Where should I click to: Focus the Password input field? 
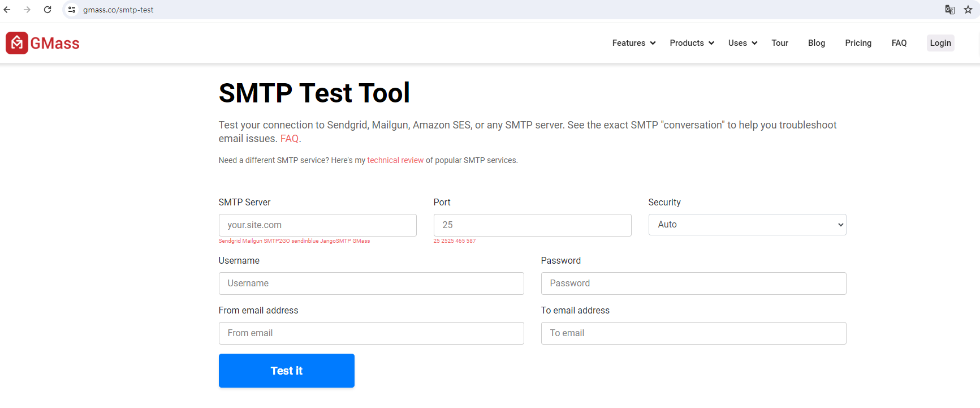[x=694, y=284]
